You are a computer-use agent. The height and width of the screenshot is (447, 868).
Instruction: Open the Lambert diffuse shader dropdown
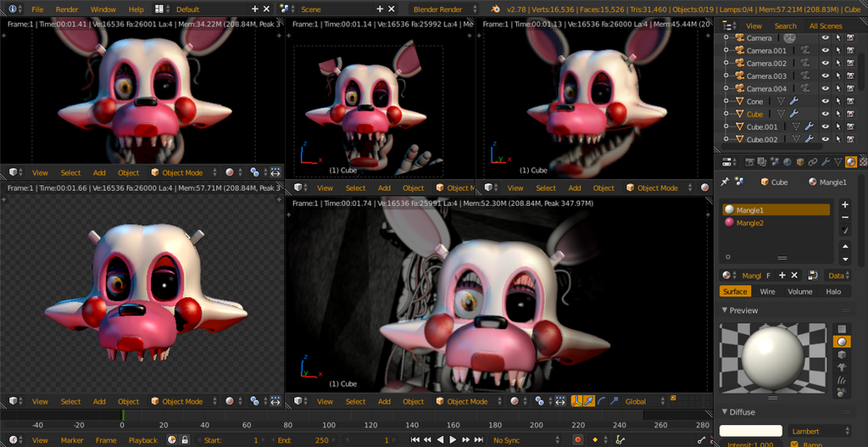[821, 431]
